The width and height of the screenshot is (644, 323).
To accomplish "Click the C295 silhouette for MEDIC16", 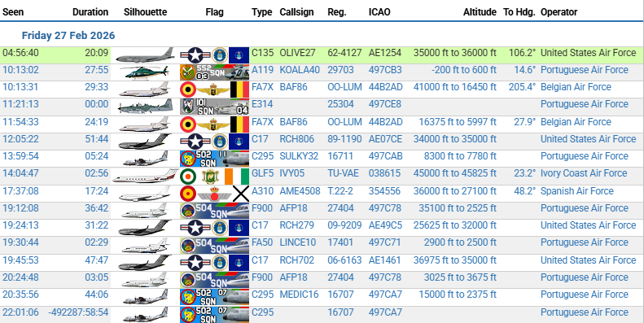I will [x=145, y=297].
